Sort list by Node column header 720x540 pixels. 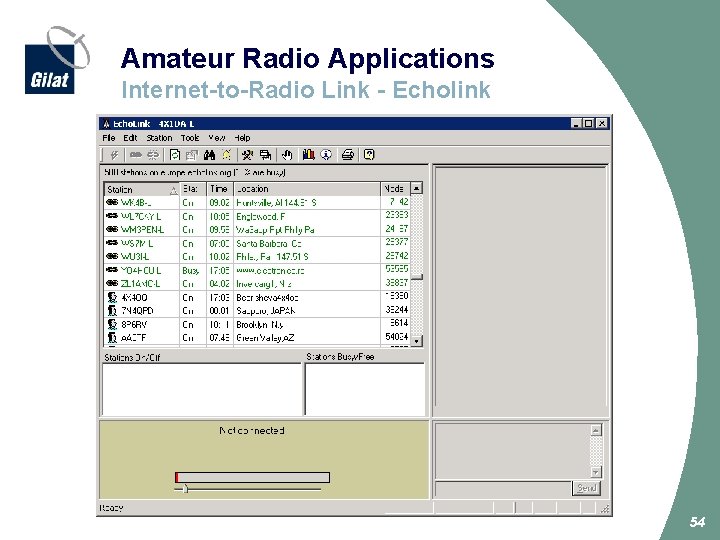(x=395, y=189)
